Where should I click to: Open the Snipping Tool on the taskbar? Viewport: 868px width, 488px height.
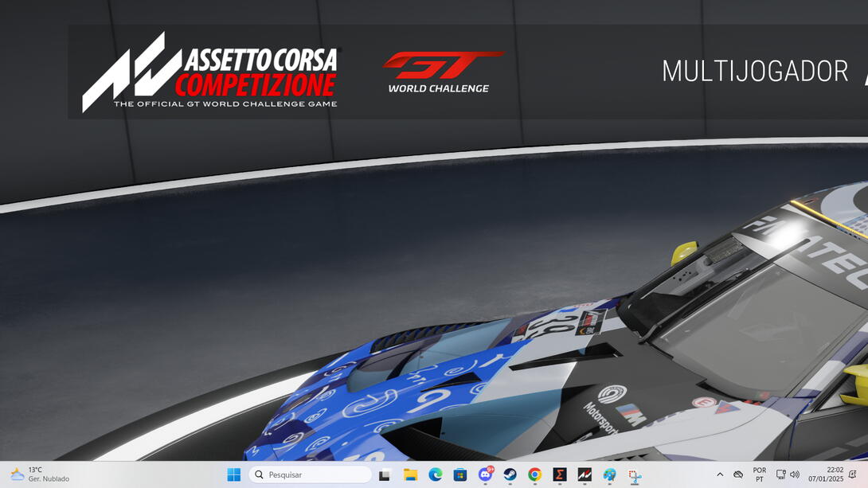coord(635,474)
